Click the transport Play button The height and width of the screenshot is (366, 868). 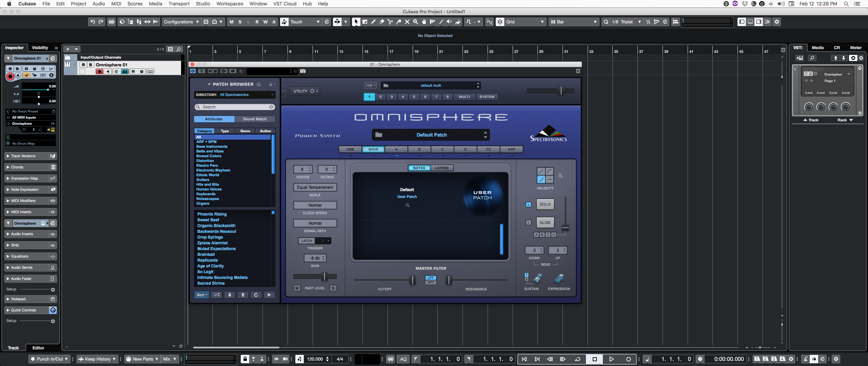(x=611, y=359)
